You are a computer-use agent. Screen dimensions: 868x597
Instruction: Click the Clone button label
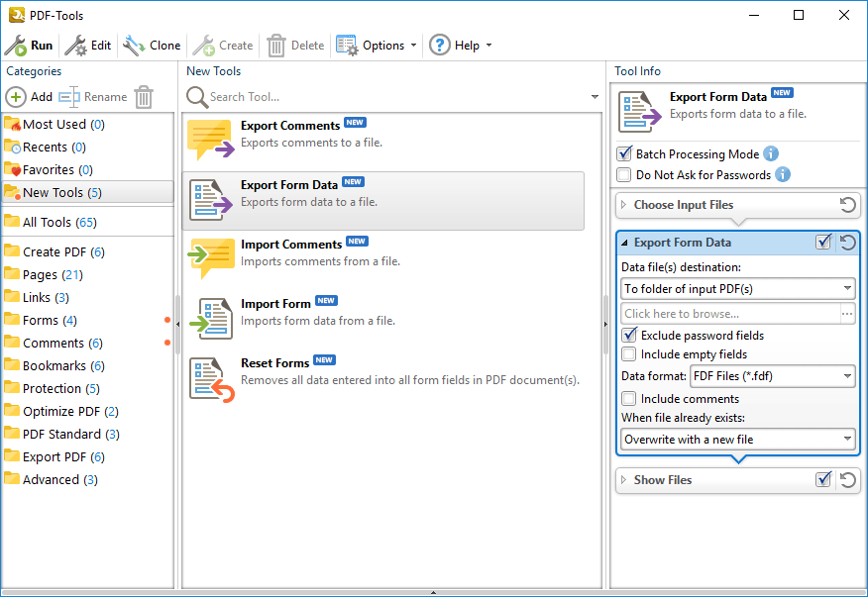coord(164,46)
